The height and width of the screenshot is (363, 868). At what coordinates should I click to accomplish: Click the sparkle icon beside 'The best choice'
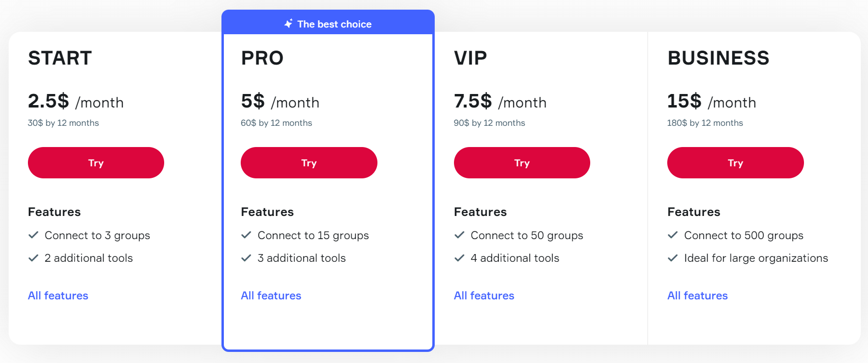click(x=288, y=24)
